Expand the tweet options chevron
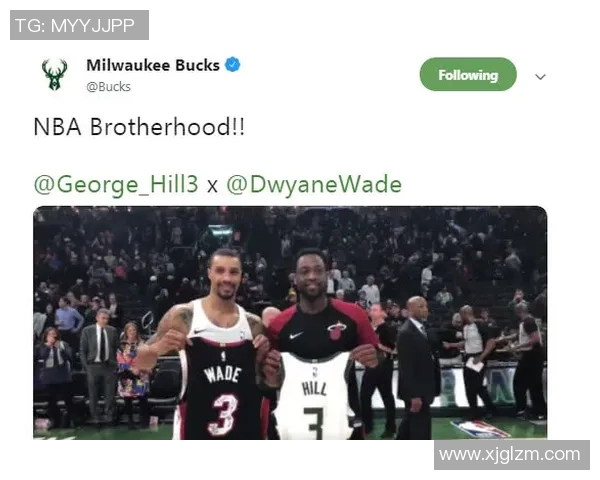 pos(540,77)
